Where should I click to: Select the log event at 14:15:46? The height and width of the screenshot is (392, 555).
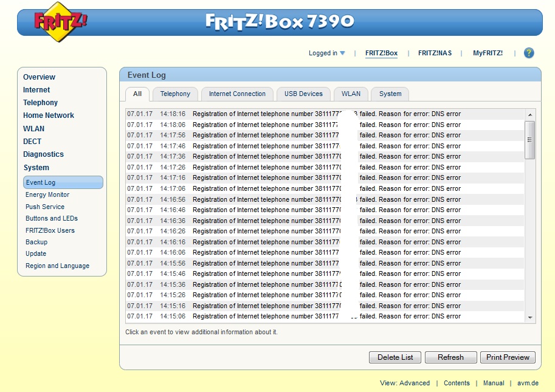click(x=325, y=273)
